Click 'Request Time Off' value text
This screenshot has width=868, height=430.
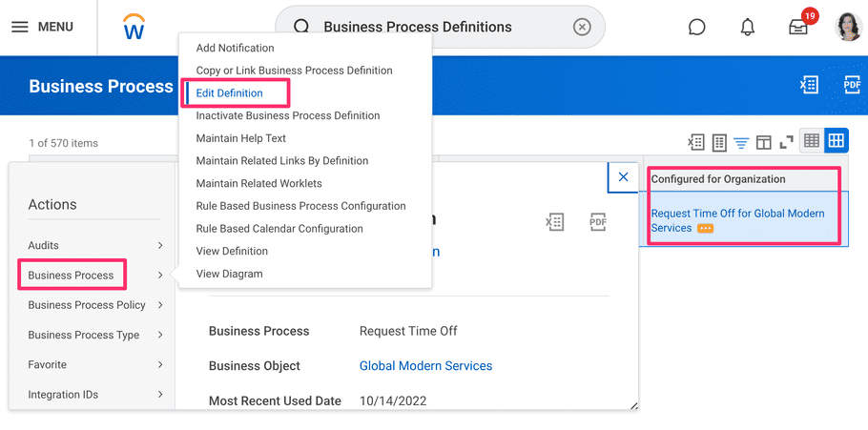408,331
